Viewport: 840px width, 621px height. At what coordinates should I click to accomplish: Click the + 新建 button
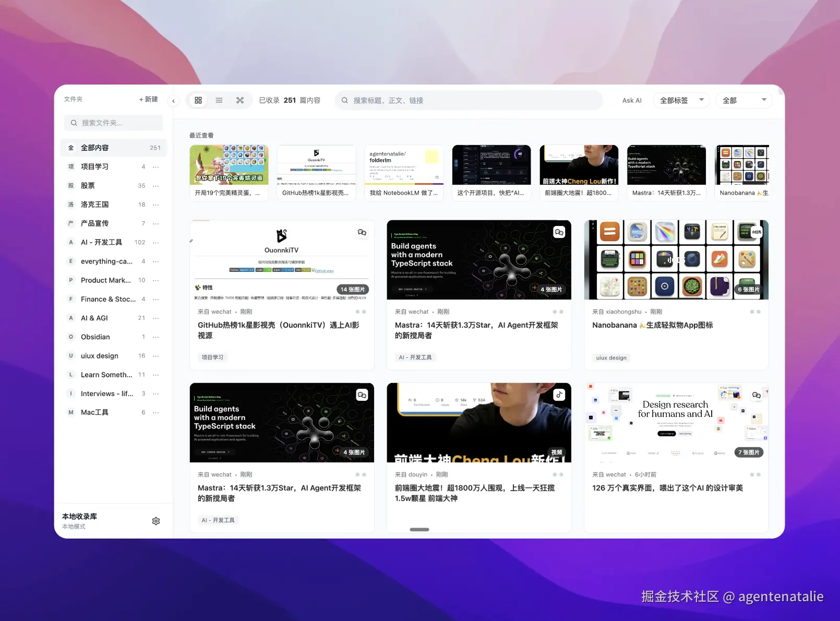149,99
